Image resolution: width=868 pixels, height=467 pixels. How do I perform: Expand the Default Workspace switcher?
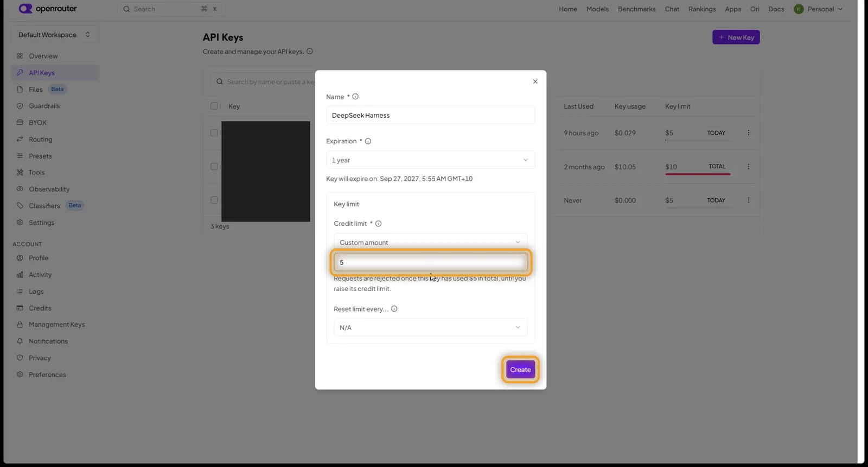[x=54, y=35]
